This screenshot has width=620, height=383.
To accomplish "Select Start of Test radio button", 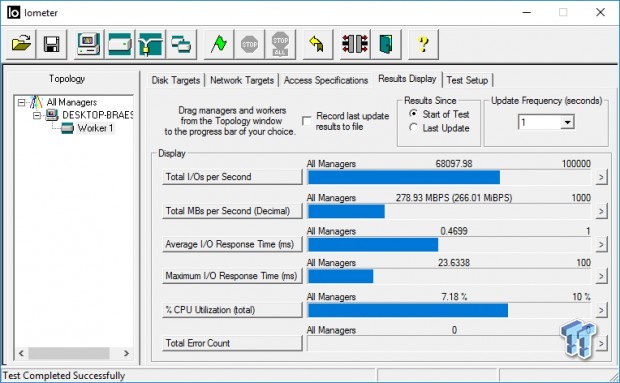I will point(413,114).
